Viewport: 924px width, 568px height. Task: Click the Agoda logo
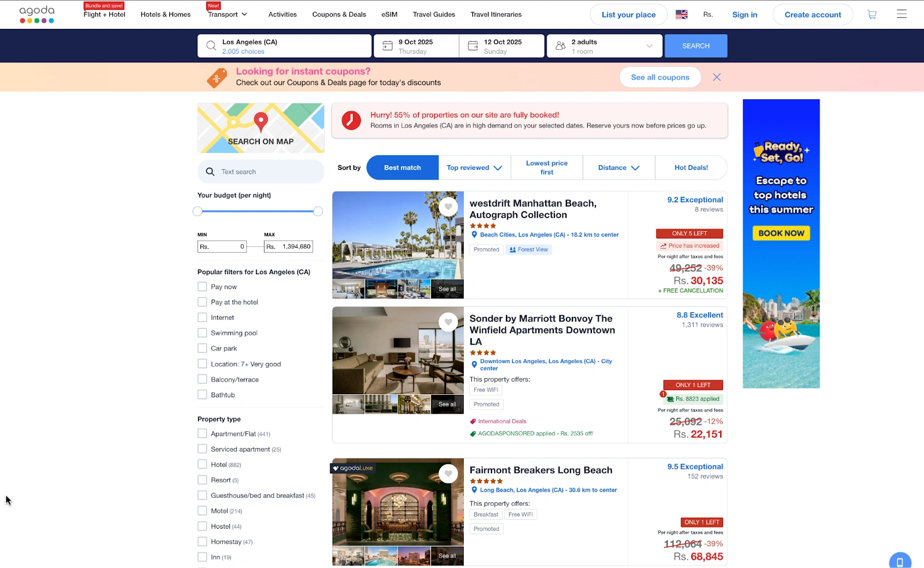(37, 14)
